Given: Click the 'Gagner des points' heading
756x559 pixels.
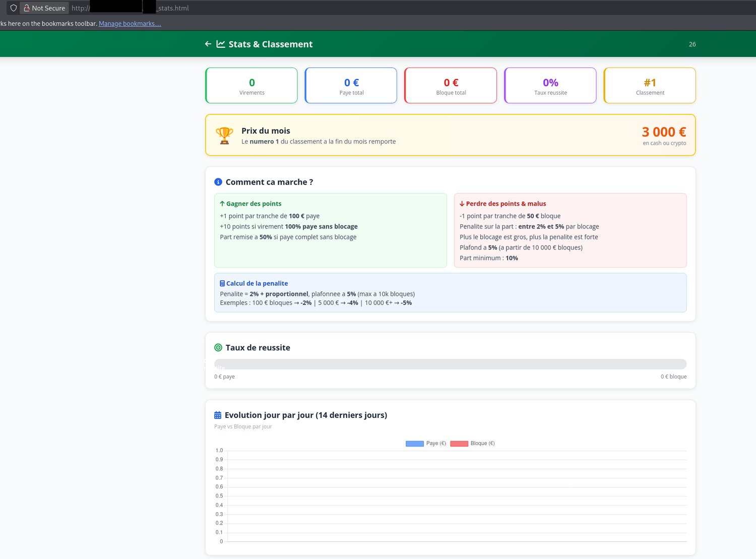Looking at the screenshot, I should click(254, 204).
